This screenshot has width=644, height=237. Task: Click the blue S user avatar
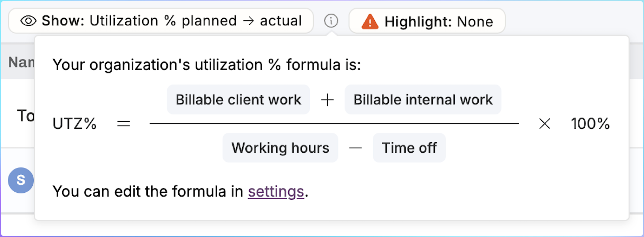tap(21, 180)
